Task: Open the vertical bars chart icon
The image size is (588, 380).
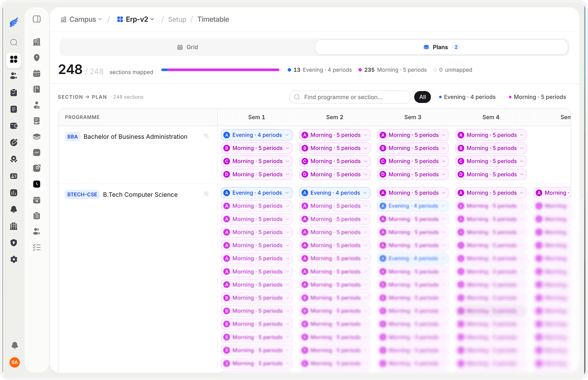Action: click(14, 193)
